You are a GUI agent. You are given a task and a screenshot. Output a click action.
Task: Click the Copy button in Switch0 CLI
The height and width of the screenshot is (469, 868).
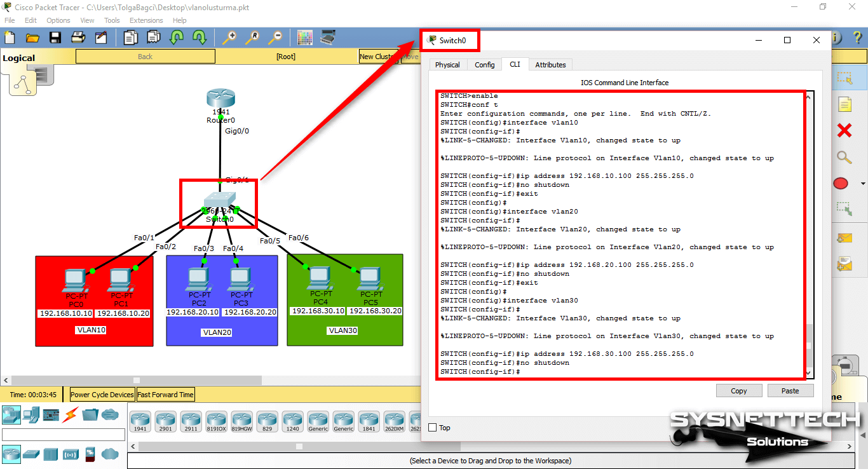coord(739,391)
